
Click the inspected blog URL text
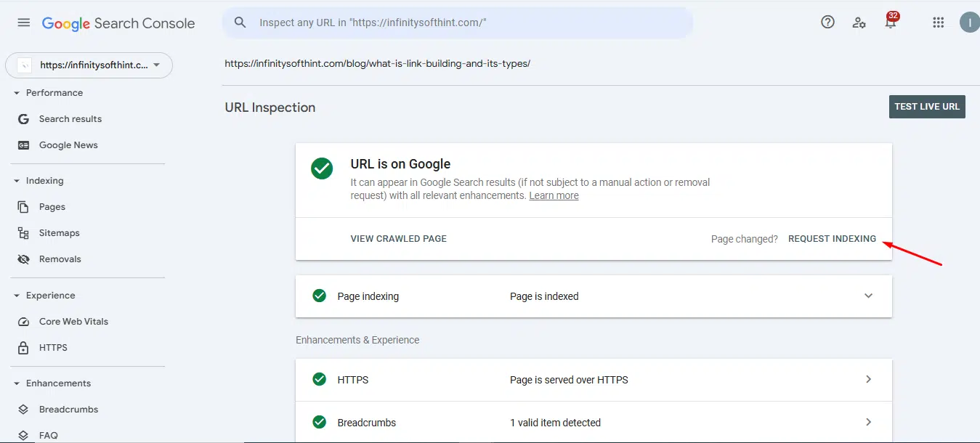pyautogui.click(x=378, y=63)
